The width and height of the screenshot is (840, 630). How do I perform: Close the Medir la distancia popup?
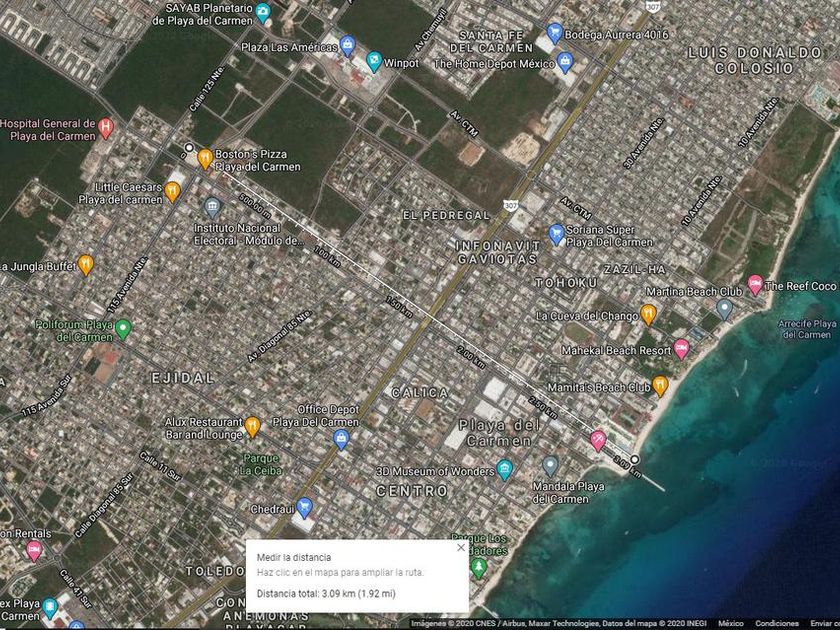(x=460, y=547)
